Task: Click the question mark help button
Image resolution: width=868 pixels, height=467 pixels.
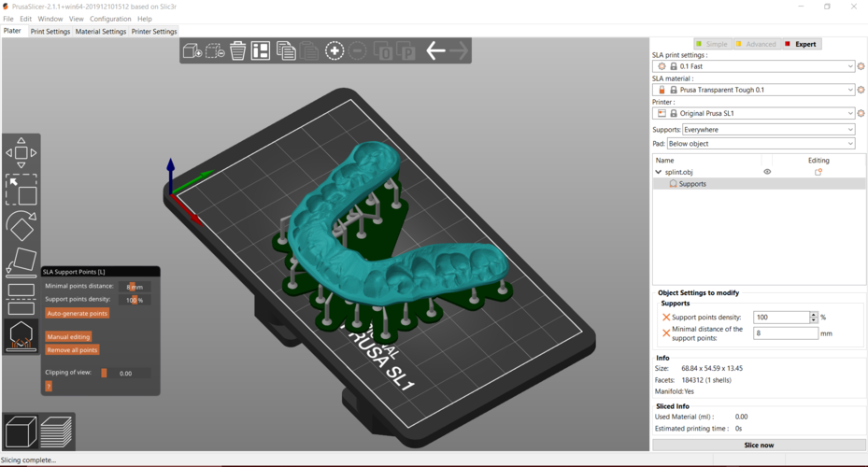Action: [49, 387]
